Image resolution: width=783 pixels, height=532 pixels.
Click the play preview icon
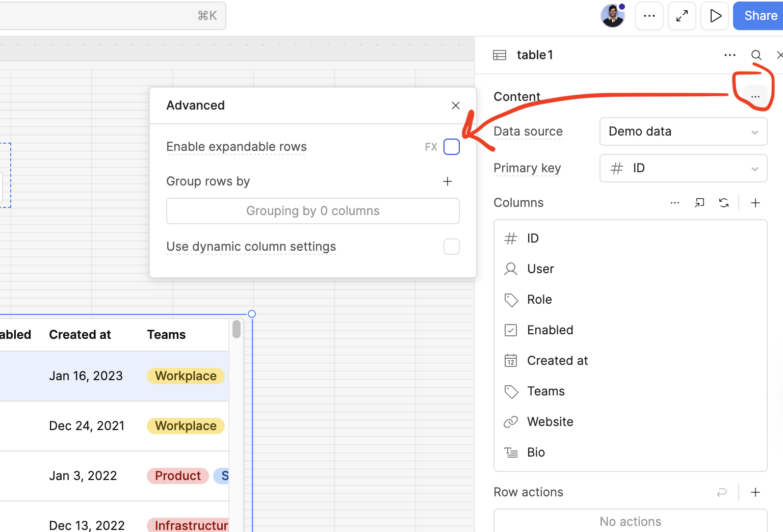coord(715,16)
